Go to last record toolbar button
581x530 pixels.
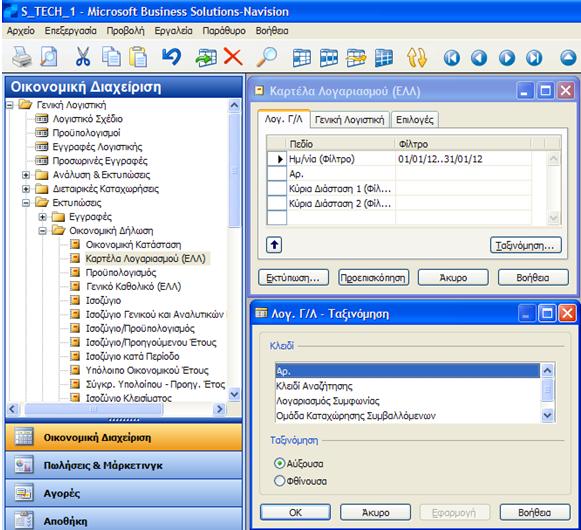[x=534, y=58]
